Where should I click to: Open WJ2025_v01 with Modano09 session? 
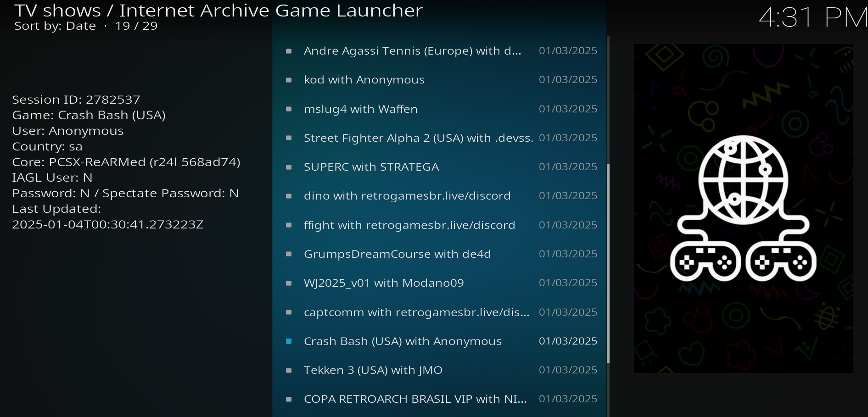(439, 283)
